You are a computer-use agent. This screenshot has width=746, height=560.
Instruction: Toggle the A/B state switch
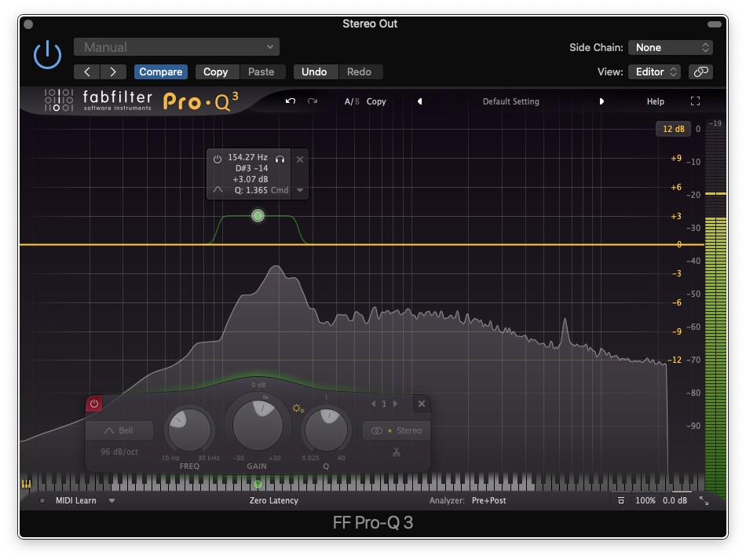point(350,101)
